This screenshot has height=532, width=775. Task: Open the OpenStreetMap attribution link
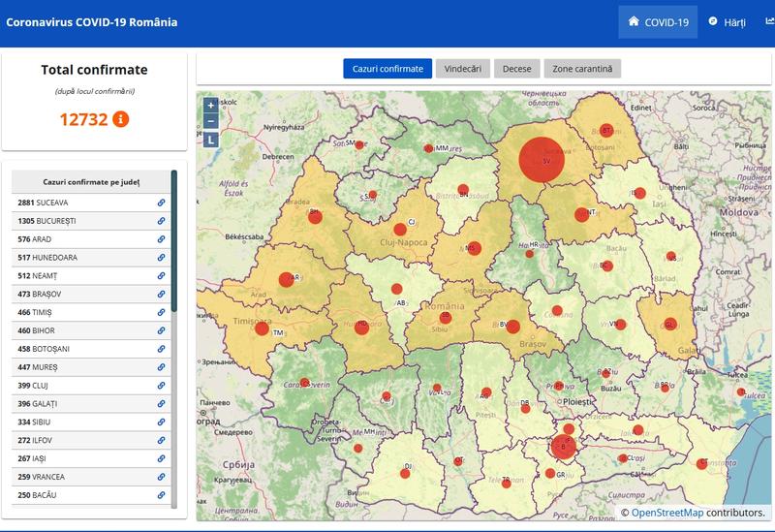click(x=667, y=513)
